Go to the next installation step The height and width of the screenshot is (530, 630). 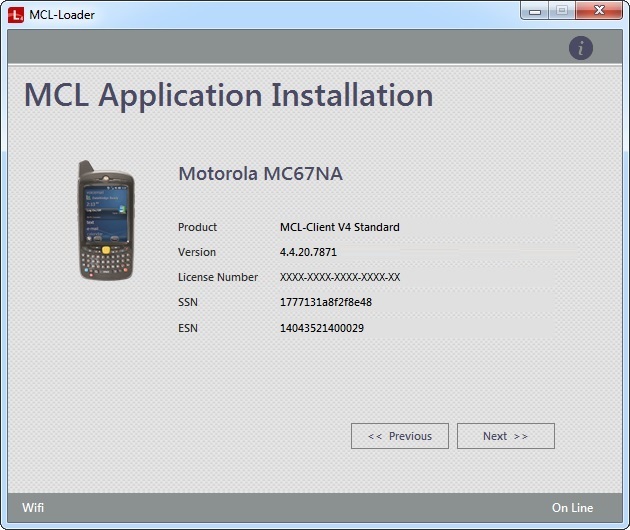(505, 436)
